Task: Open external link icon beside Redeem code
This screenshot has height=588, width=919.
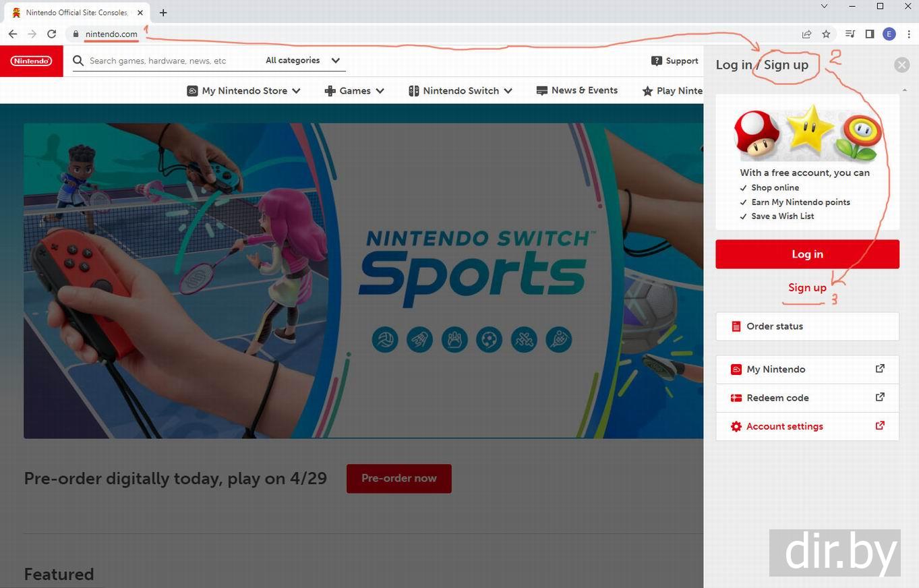Action: tap(880, 396)
